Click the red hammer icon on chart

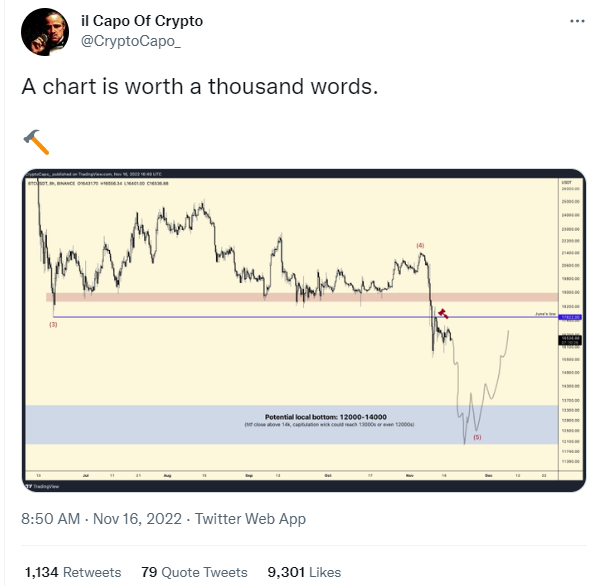(x=443, y=314)
